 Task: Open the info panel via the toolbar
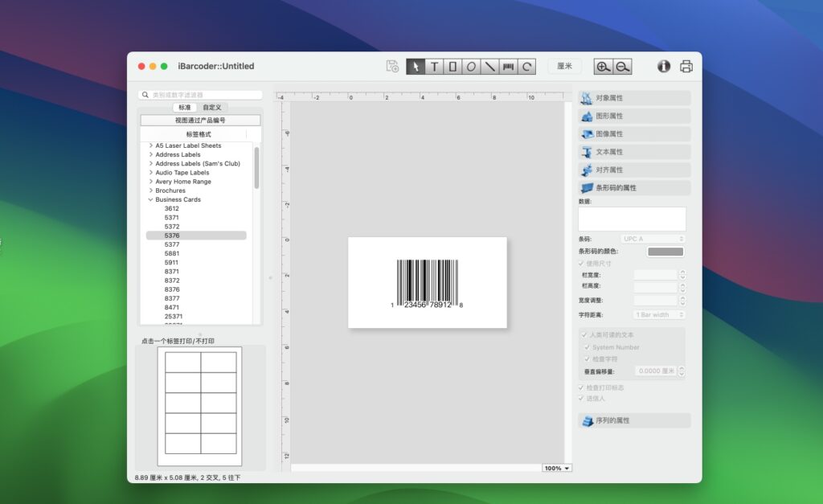point(664,67)
